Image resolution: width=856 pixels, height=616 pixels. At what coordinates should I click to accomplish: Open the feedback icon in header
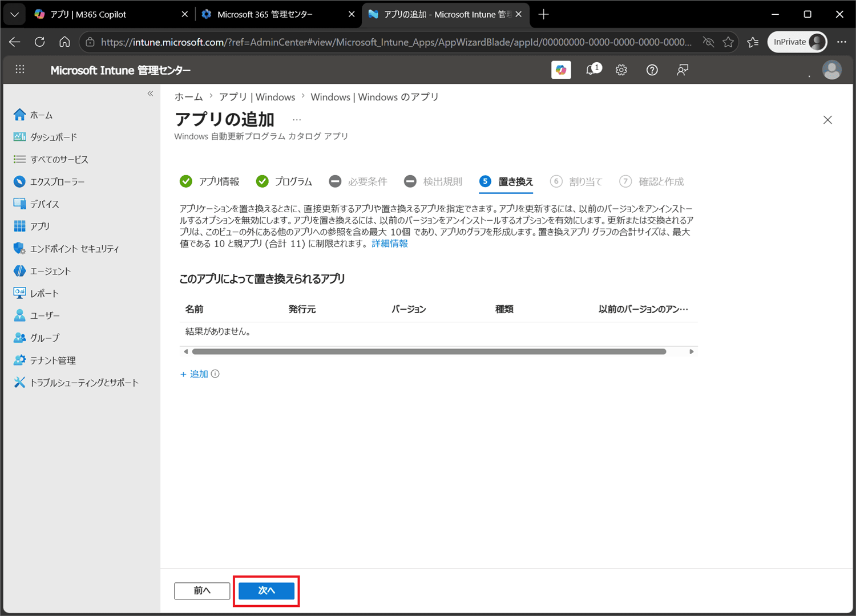[683, 70]
